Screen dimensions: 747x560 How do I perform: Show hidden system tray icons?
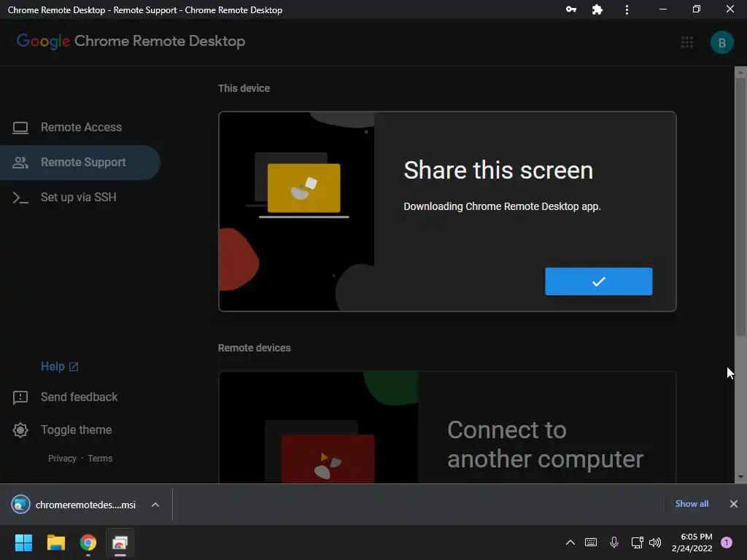click(570, 542)
